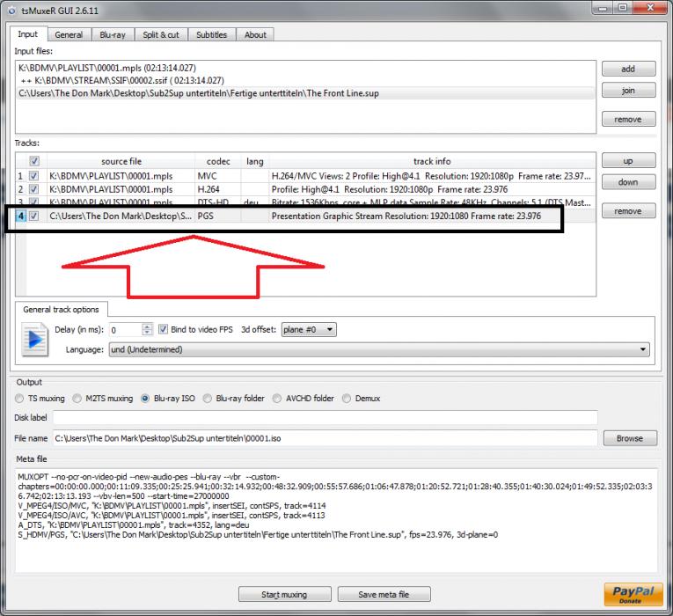Image resolution: width=673 pixels, height=616 pixels.
Task: Switch to the General tab
Action: point(69,35)
